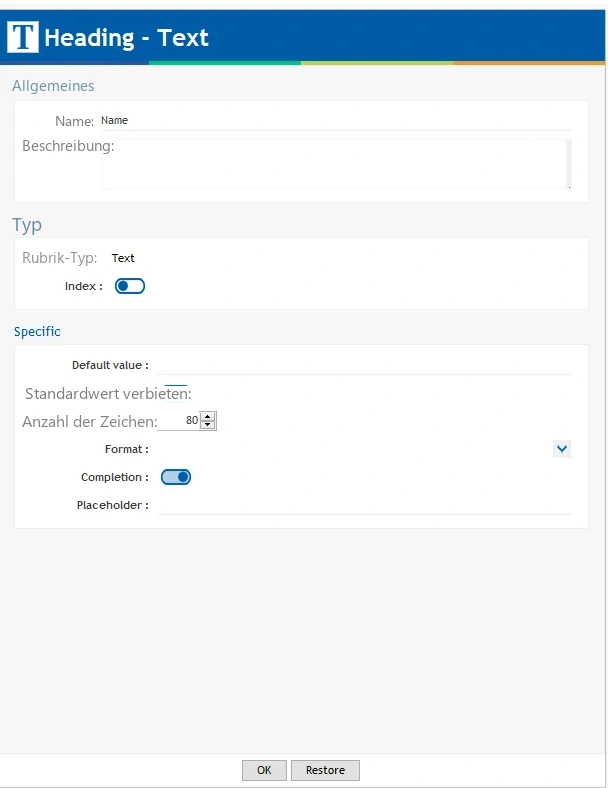This screenshot has width=608, height=788.
Task: Toggle the Index switch
Action: click(130, 286)
